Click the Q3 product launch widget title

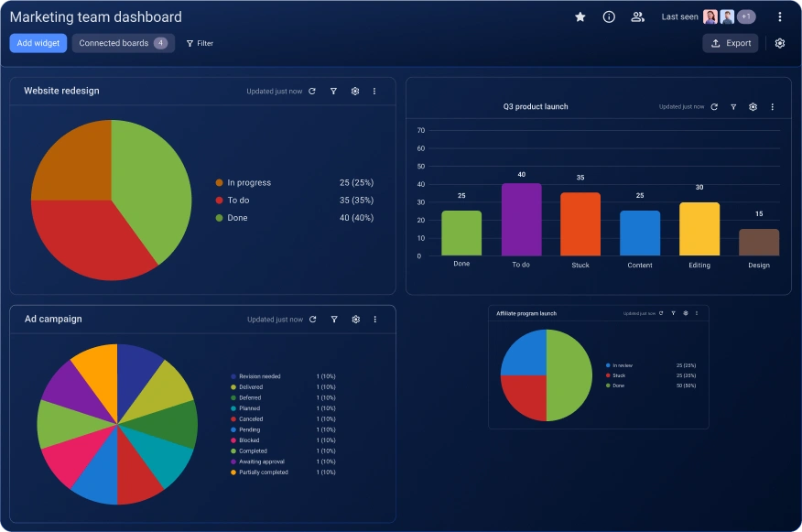pyautogui.click(x=536, y=106)
